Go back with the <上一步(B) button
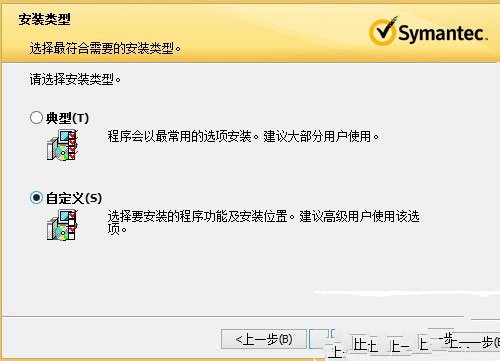The image size is (500, 361). coord(264,339)
